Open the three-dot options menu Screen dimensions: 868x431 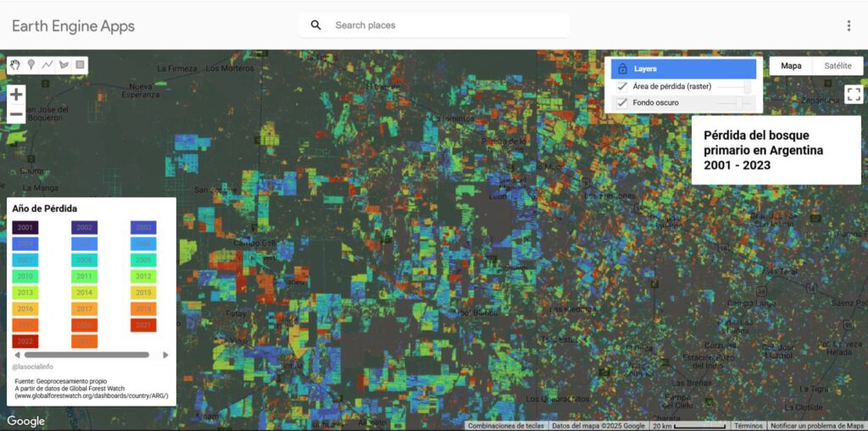pos(849,25)
